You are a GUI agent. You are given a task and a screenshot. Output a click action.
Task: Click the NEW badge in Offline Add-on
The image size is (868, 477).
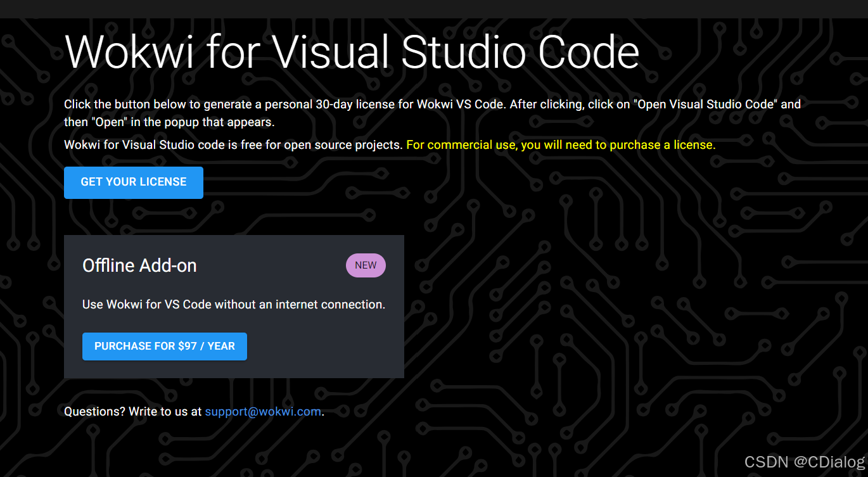tap(366, 265)
